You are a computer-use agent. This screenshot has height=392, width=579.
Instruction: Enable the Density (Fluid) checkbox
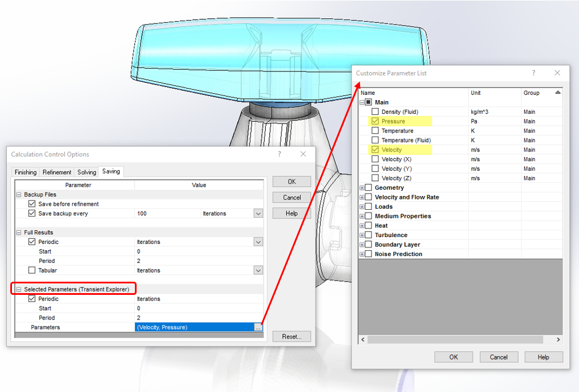pos(375,112)
